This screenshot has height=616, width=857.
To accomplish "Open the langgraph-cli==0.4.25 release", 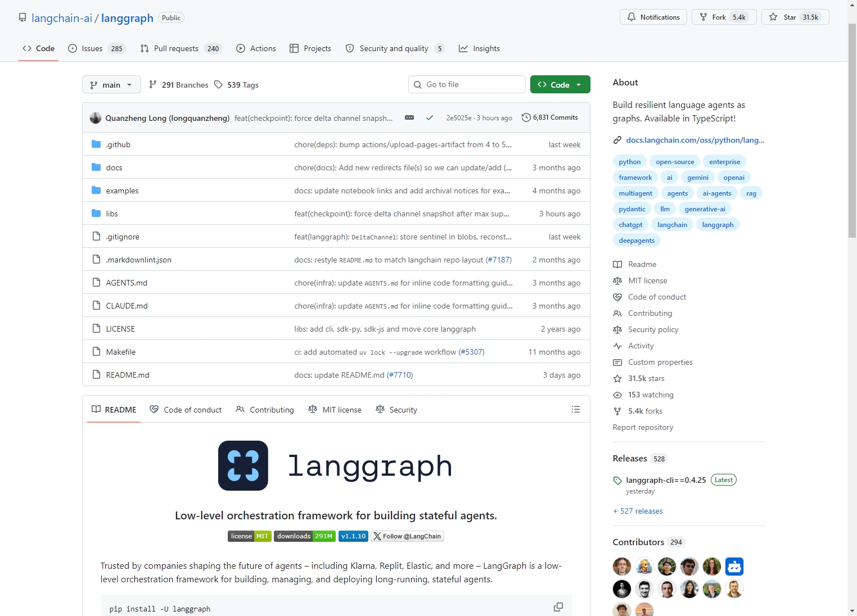I will 666,480.
